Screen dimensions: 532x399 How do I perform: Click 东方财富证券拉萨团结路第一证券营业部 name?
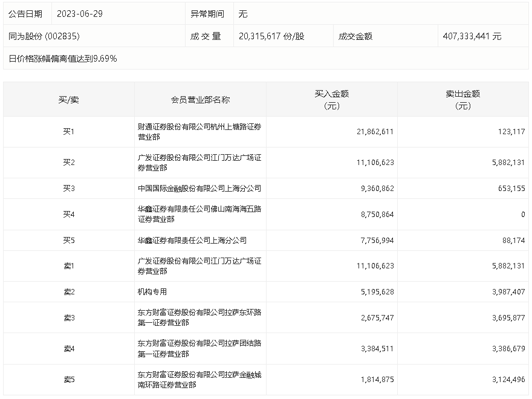pos(199,349)
